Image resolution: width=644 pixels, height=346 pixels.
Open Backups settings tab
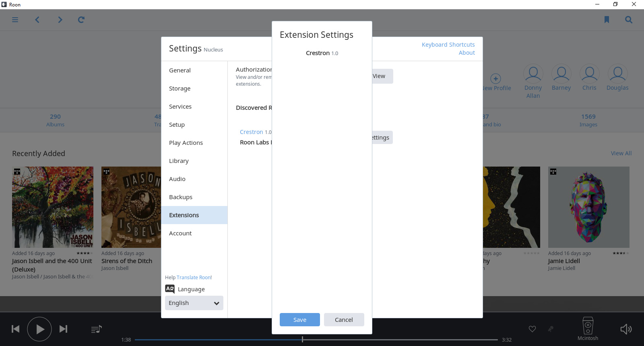[x=194, y=197]
